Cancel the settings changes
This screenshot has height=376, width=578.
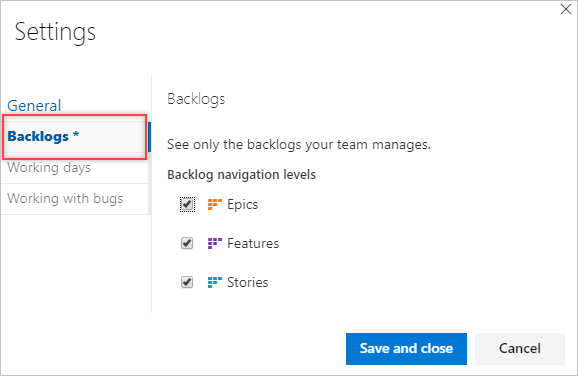520,349
